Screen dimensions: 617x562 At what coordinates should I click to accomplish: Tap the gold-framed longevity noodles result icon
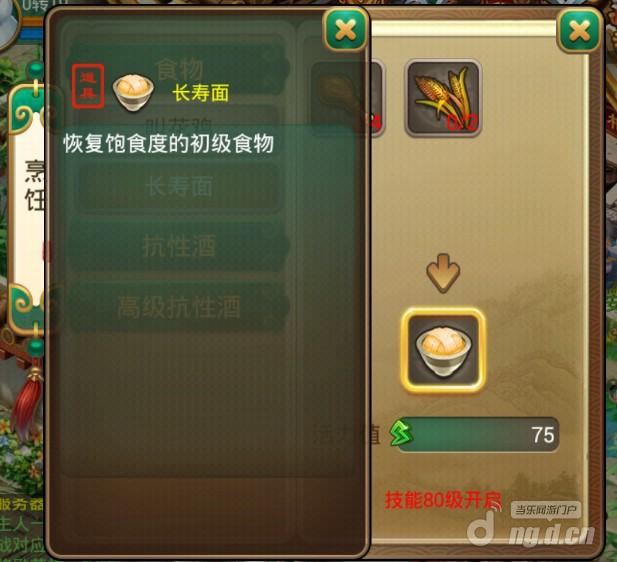(x=443, y=351)
